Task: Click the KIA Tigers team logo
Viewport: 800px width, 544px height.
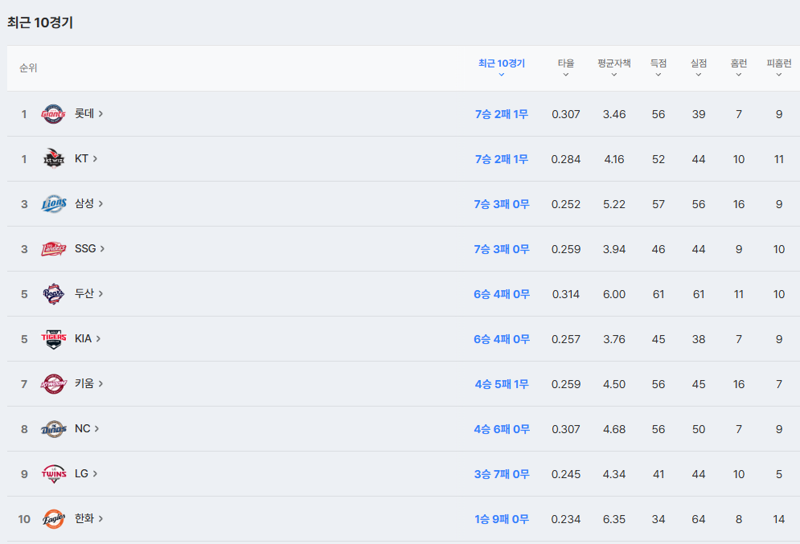Action: coord(53,339)
